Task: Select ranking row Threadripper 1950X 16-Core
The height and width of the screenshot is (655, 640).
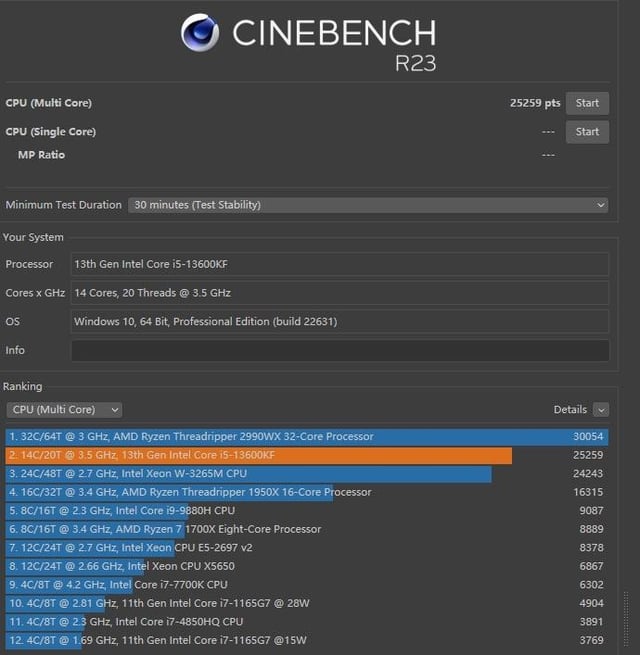Action: (307, 492)
